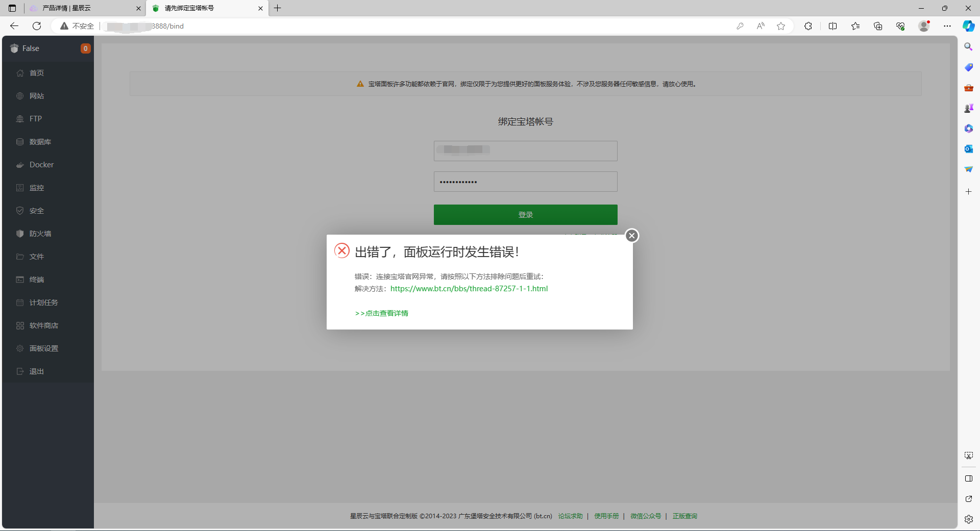The width and height of the screenshot is (980, 531).
Task: Open the 防火墙 firewall icon
Action: pos(20,234)
